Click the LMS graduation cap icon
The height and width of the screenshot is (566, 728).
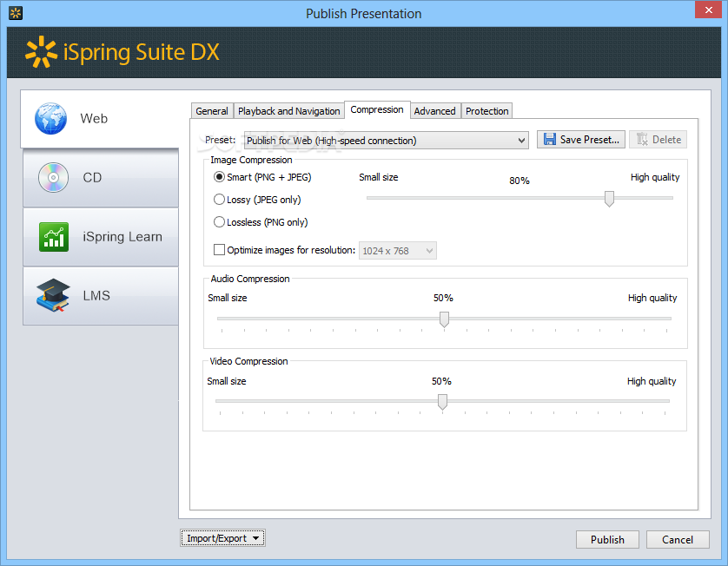(53, 295)
